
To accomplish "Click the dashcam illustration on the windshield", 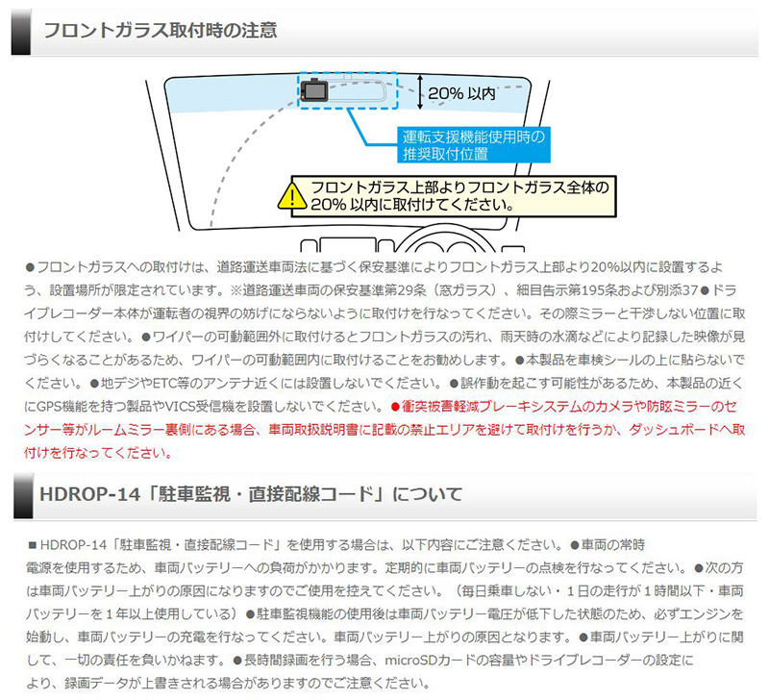I will pos(314,89).
